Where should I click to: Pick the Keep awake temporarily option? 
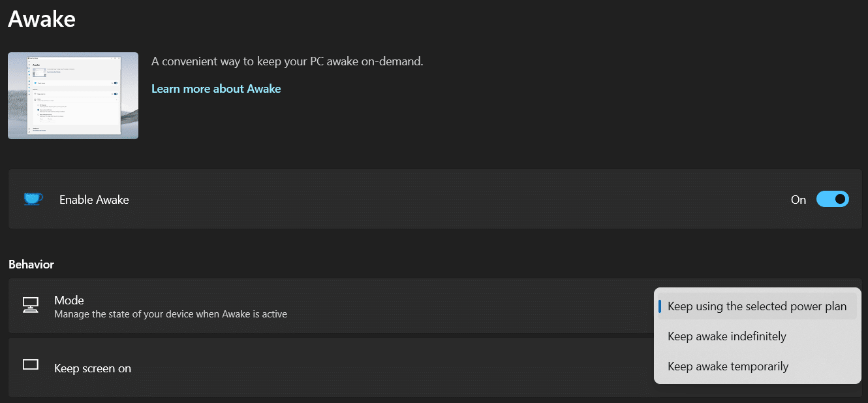728,366
